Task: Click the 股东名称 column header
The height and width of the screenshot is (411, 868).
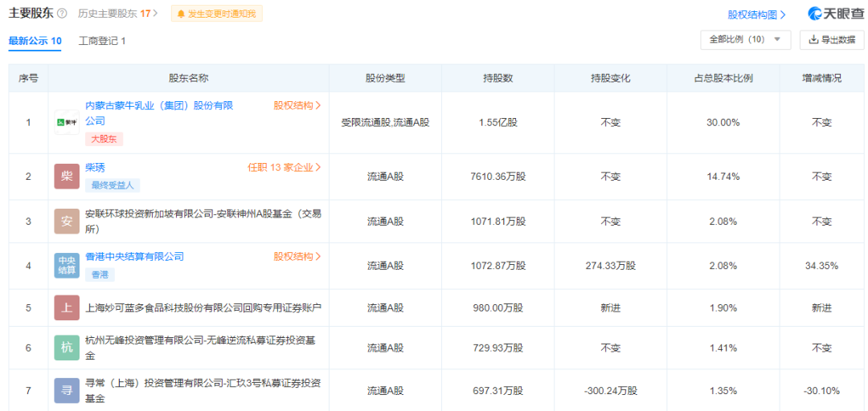Action: coord(189,79)
